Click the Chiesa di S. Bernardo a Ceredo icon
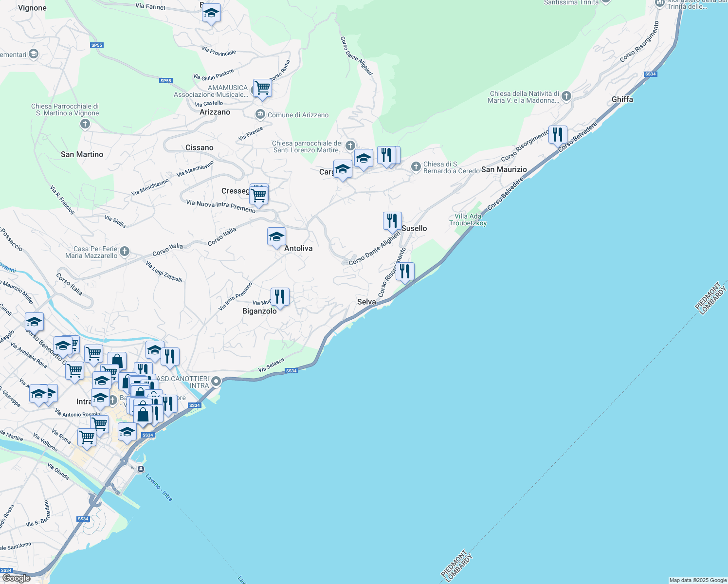The image size is (728, 584). tap(416, 167)
